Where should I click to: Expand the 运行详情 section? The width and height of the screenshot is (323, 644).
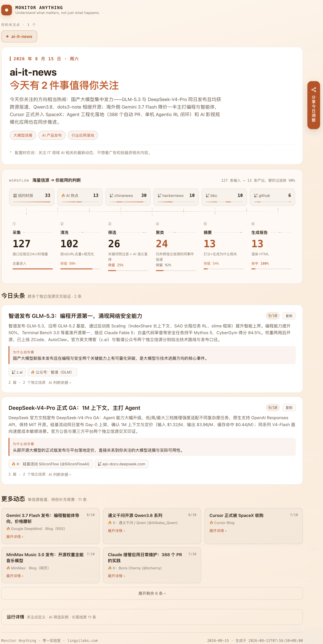coord(152,617)
